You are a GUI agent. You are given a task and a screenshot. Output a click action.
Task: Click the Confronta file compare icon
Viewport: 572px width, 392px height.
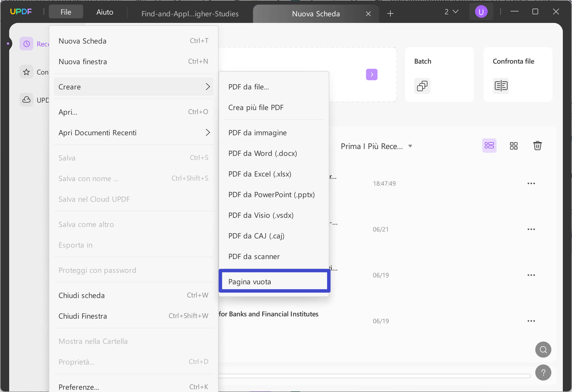[501, 86]
